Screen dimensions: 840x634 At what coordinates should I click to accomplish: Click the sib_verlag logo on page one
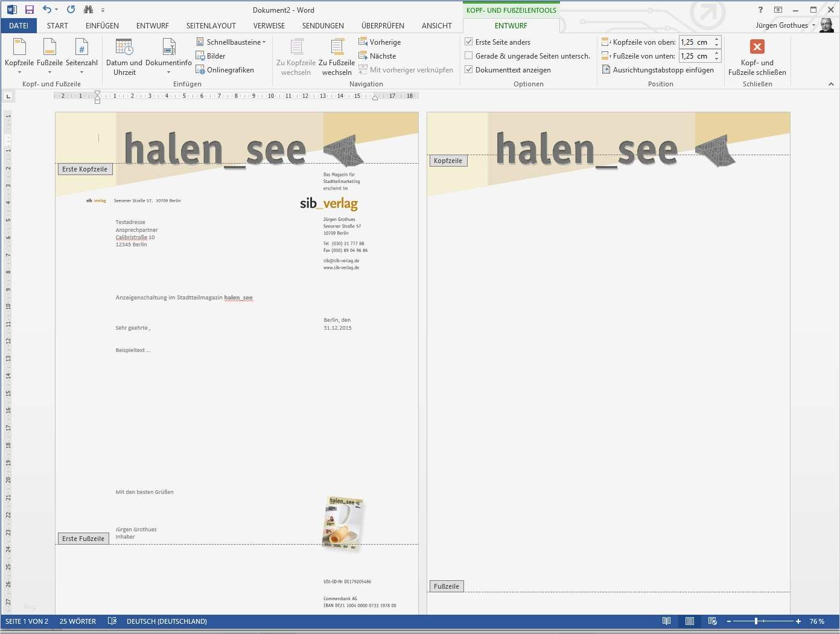[x=329, y=203]
